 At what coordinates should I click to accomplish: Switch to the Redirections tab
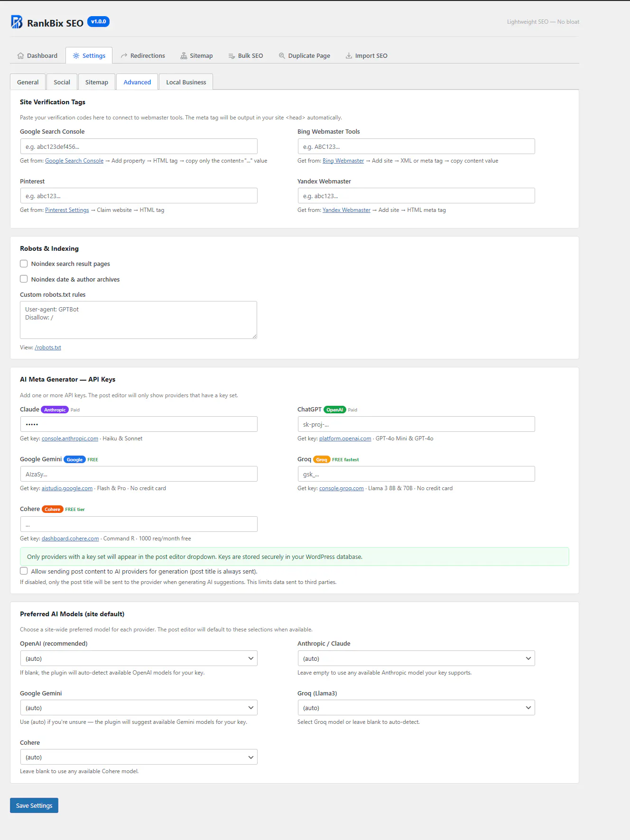click(x=143, y=55)
